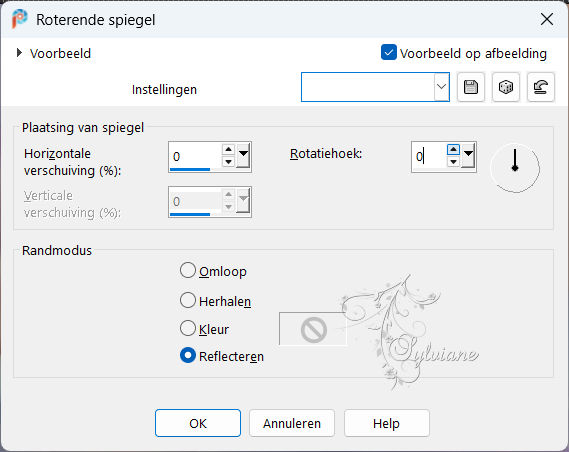Image resolution: width=569 pixels, height=452 pixels.
Task: Uncheck Voorbeeld op afbeelding checkbox
Action: (389, 53)
